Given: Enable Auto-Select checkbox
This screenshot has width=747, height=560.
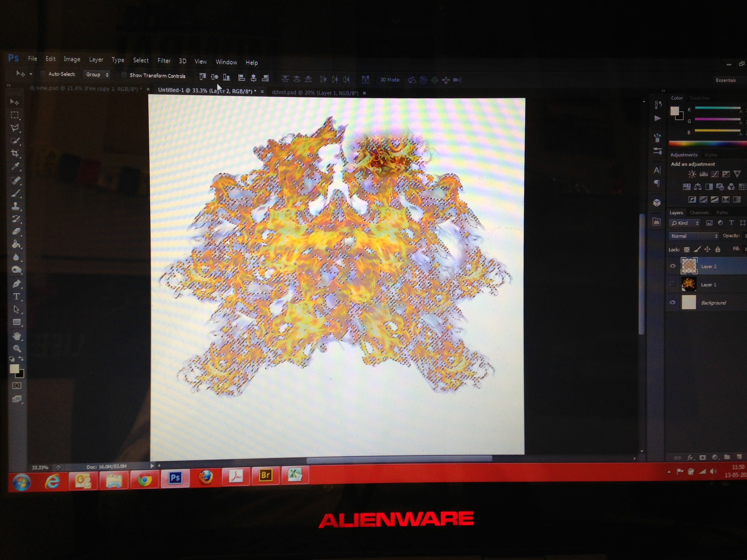Looking at the screenshot, I should tap(43, 74).
